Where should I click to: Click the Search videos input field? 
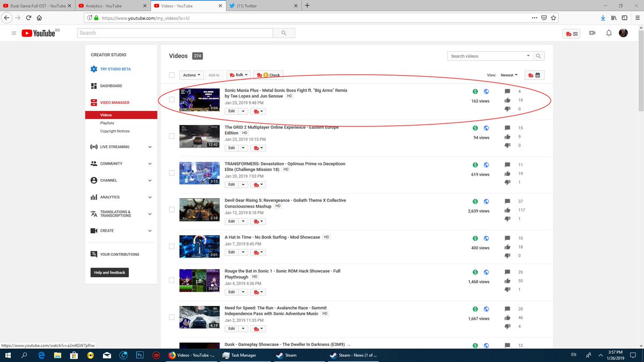coord(486,56)
